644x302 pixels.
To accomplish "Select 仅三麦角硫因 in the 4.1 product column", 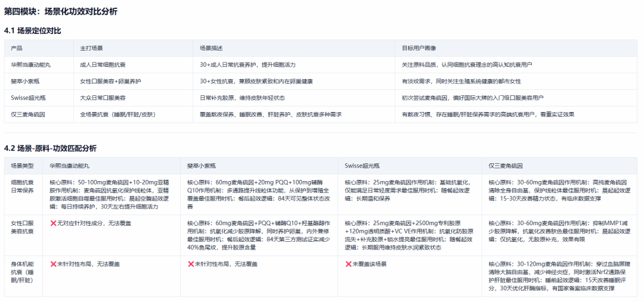I will [28, 114].
